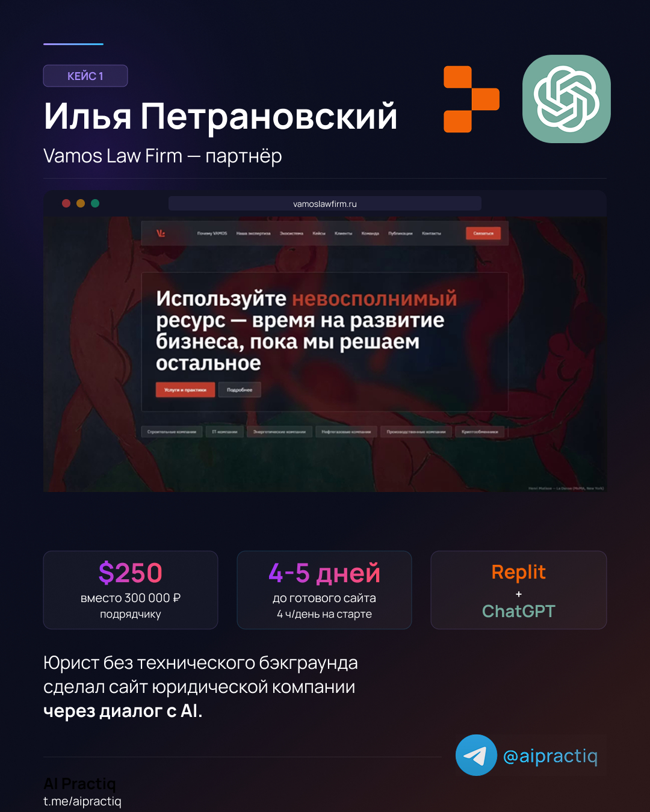This screenshot has width=650, height=812.
Task: Open the Почему VAMOS menu item
Action: point(212,233)
